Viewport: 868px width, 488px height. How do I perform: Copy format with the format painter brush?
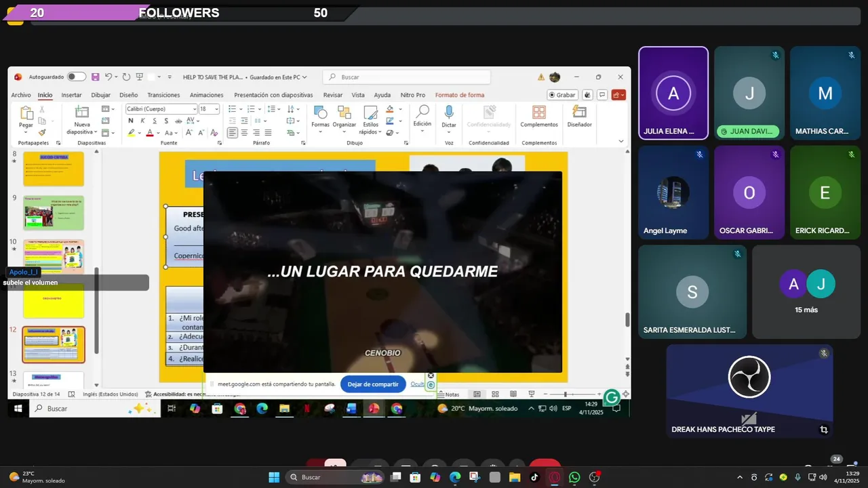tap(42, 132)
